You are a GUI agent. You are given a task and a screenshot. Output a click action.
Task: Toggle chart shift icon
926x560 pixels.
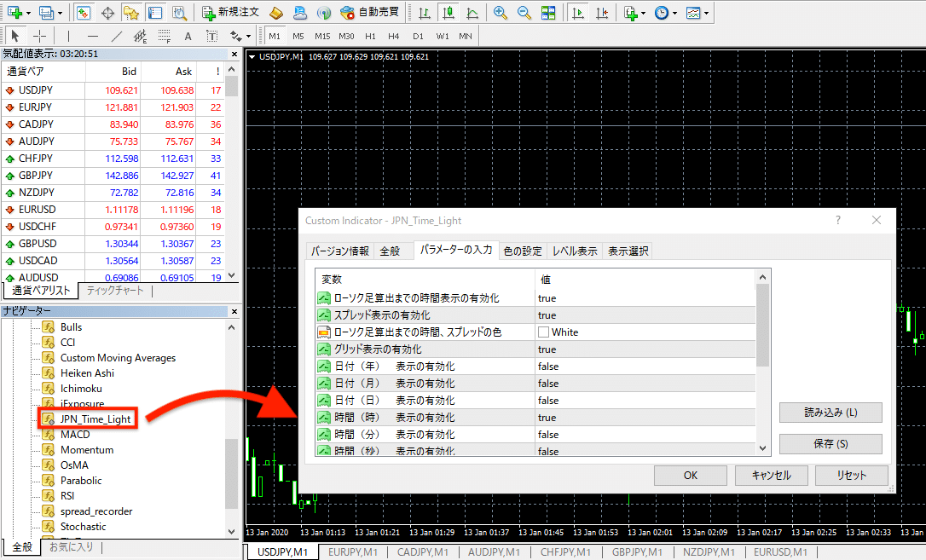point(602,13)
